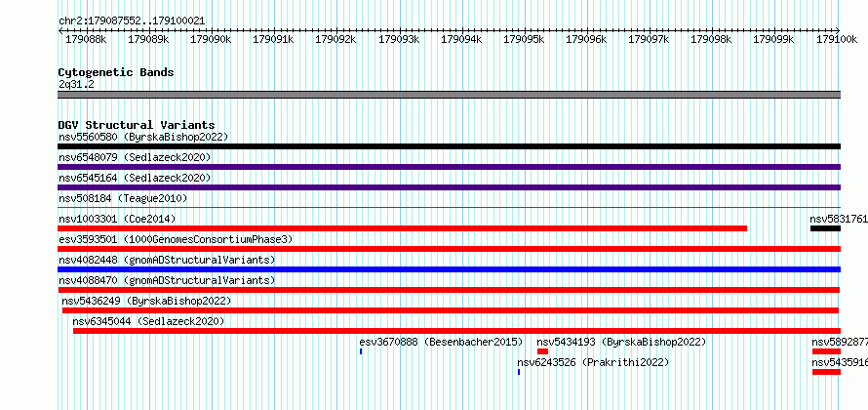Open the nsv6243526 (Prakrithi2022) label
Viewport: 868px width, 410px height.
[593, 362]
